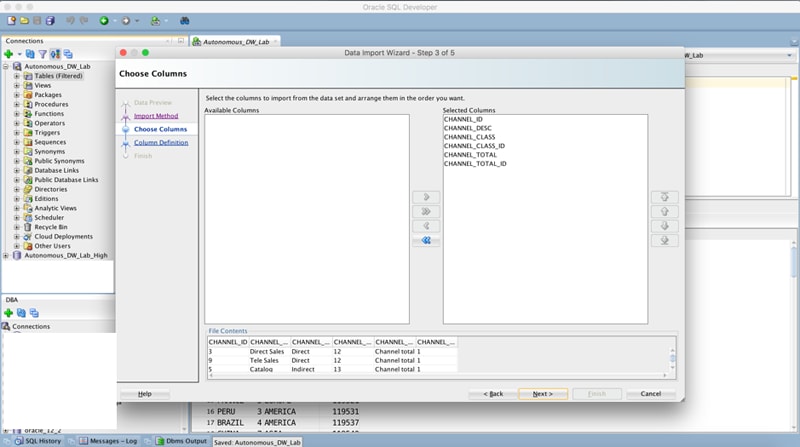Click the CHANNEL_ID header in File Contents
The image size is (800, 447).
point(228,342)
